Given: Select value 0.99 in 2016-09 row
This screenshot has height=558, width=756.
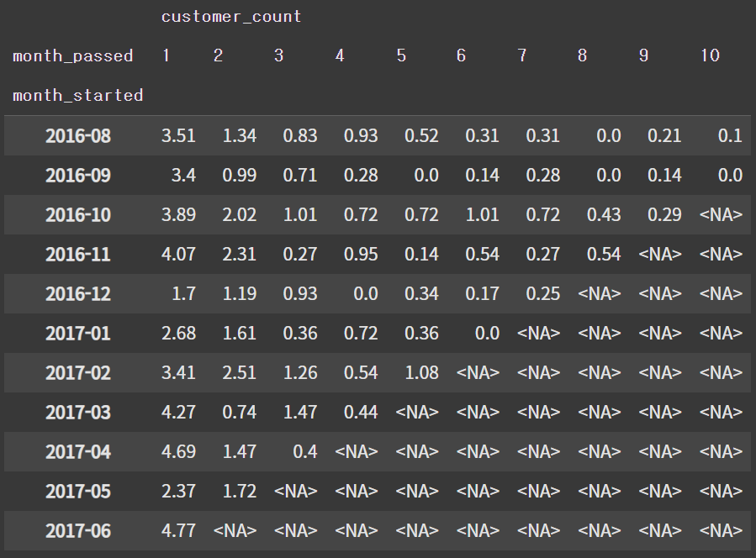Looking at the screenshot, I should tap(239, 176).
